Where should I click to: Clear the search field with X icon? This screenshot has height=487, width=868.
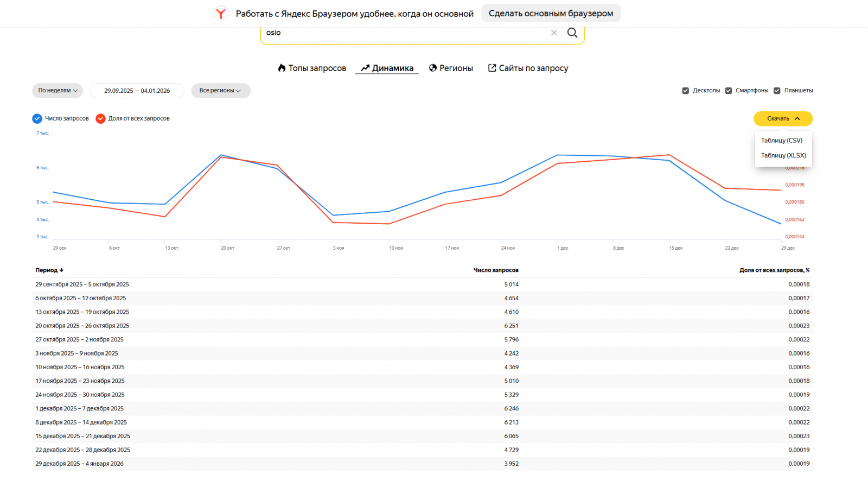tap(554, 33)
